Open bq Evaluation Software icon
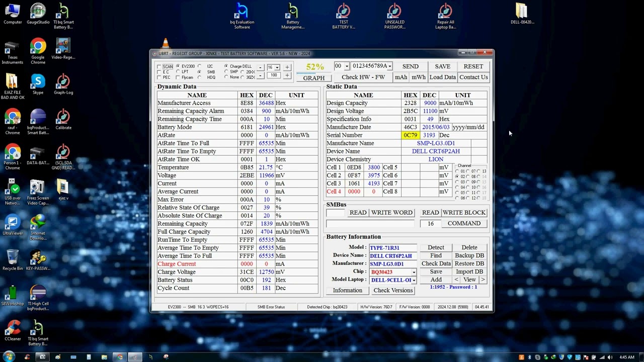The width and height of the screenshot is (644, 362). [x=242, y=16]
